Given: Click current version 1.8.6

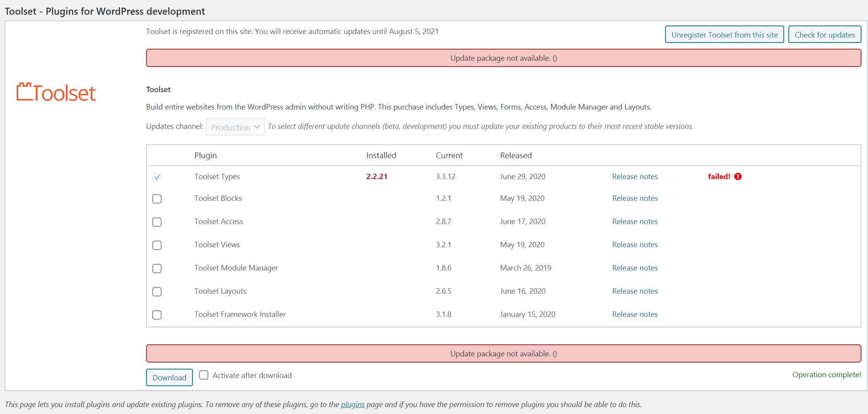Looking at the screenshot, I should pyautogui.click(x=443, y=268).
